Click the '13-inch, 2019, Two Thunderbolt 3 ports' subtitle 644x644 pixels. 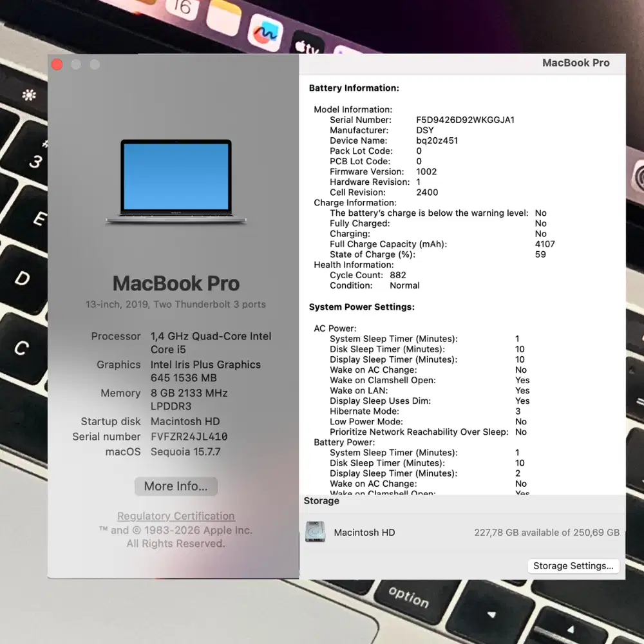176,305
